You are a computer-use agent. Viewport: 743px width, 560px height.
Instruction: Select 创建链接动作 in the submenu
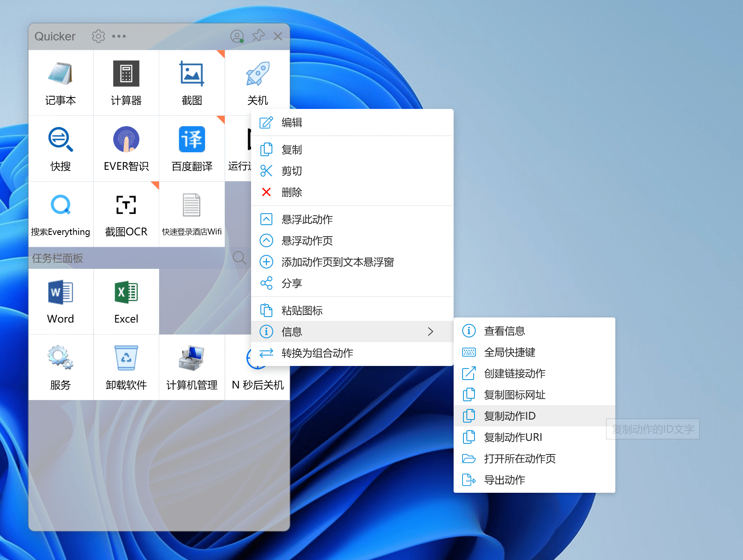534,373
